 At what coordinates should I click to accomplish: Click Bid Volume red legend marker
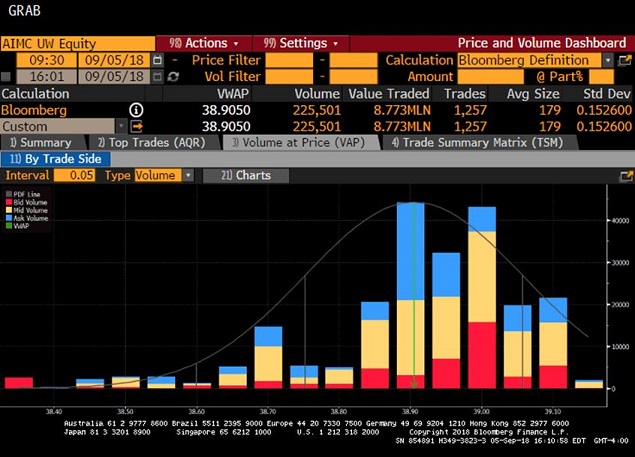pyautogui.click(x=9, y=202)
